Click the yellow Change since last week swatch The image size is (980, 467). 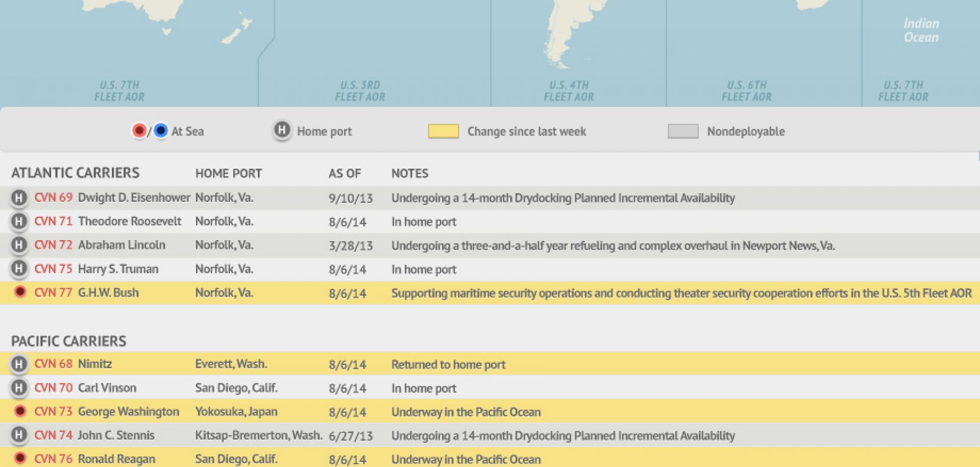[443, 131]
